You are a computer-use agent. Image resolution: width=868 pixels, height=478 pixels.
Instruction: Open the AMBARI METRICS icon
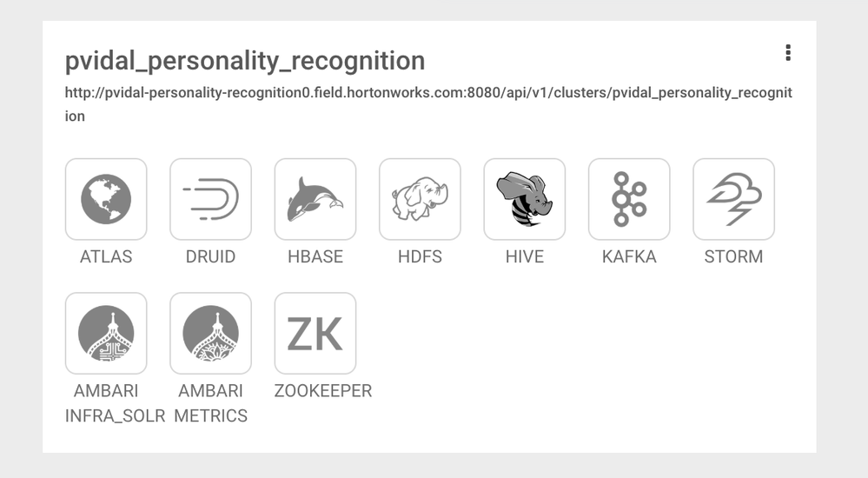(210, 333)
